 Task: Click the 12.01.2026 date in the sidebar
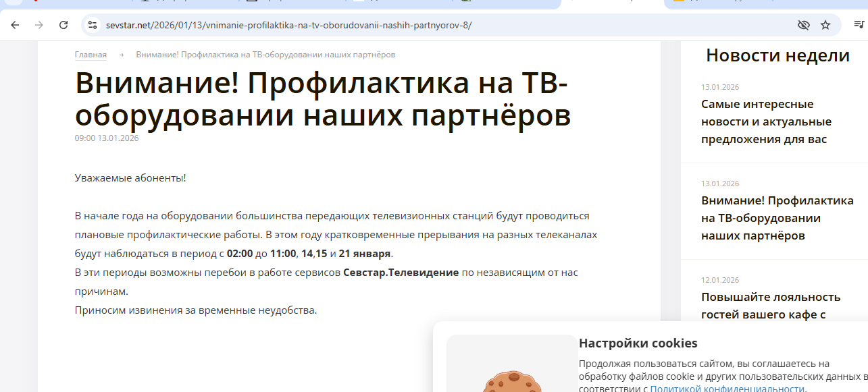(720, 280)
